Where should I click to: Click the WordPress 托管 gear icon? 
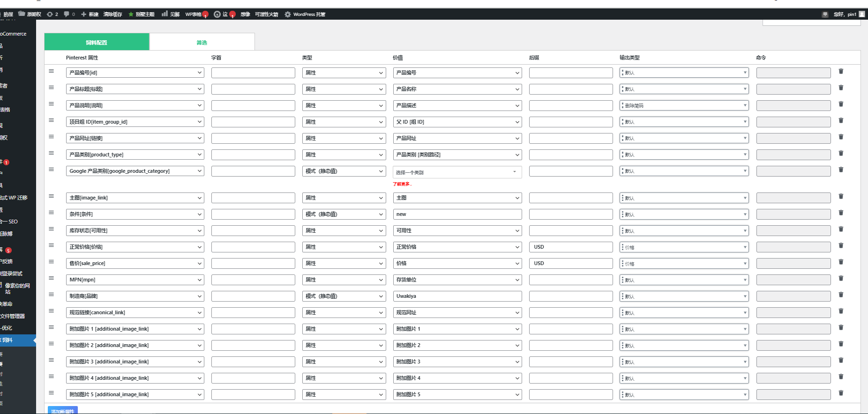pyautogui.click(x=287, y=15)
